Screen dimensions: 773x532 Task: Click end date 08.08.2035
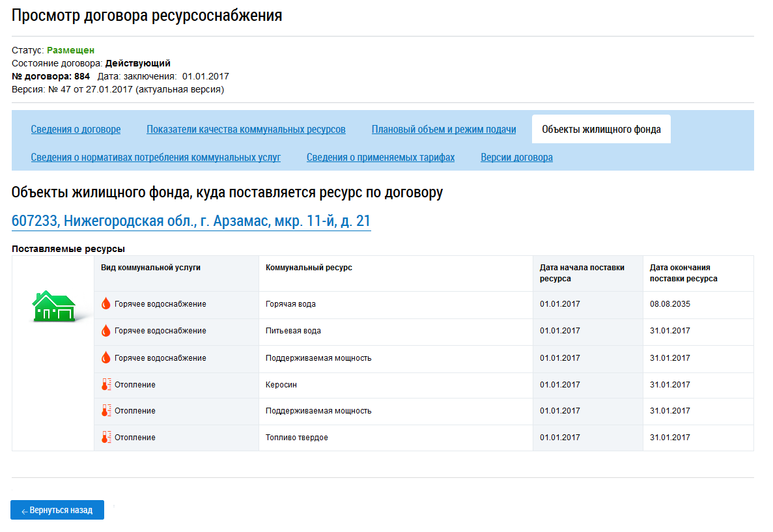(670, 303)
